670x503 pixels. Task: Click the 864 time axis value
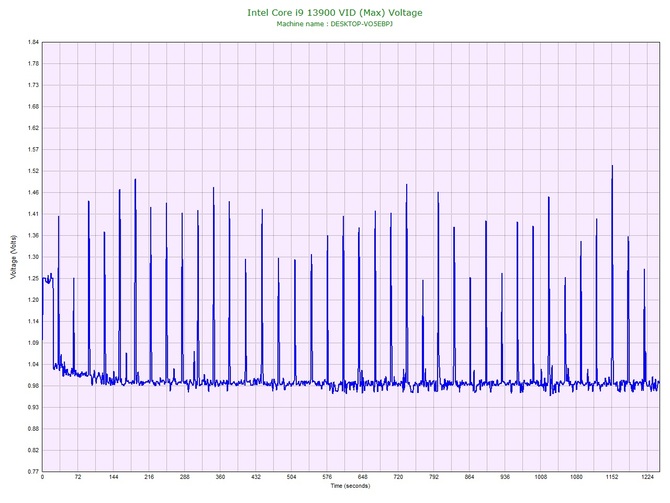(470, 477)
